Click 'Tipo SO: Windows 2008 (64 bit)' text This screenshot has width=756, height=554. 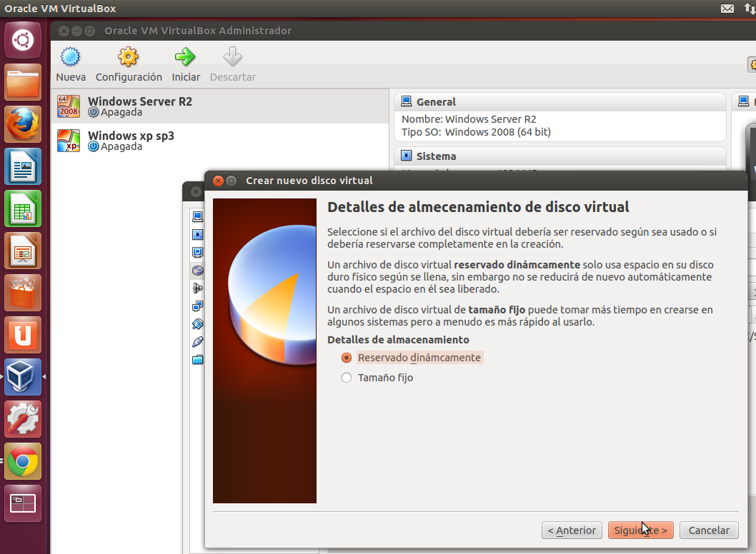pos(476,132)
